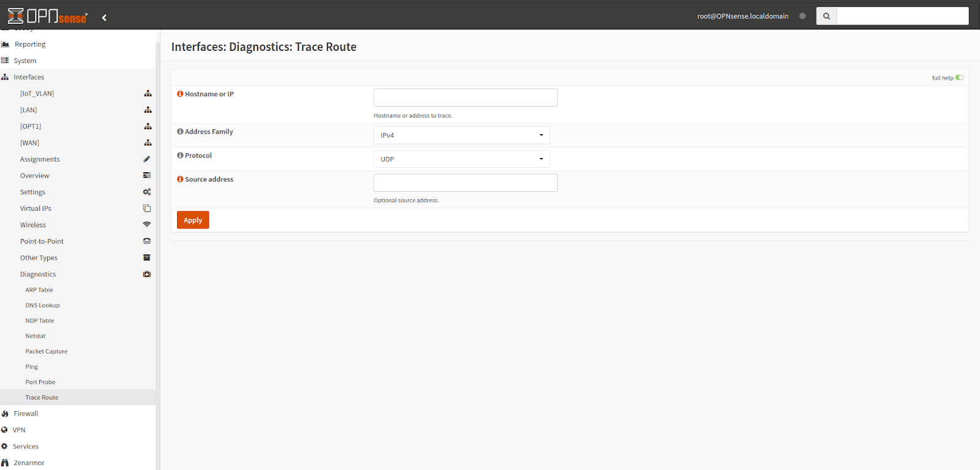This screenshot has width=980, height=470.
Task: Show help for Source address
Action: pyautogui.click(x=180, y=179)
